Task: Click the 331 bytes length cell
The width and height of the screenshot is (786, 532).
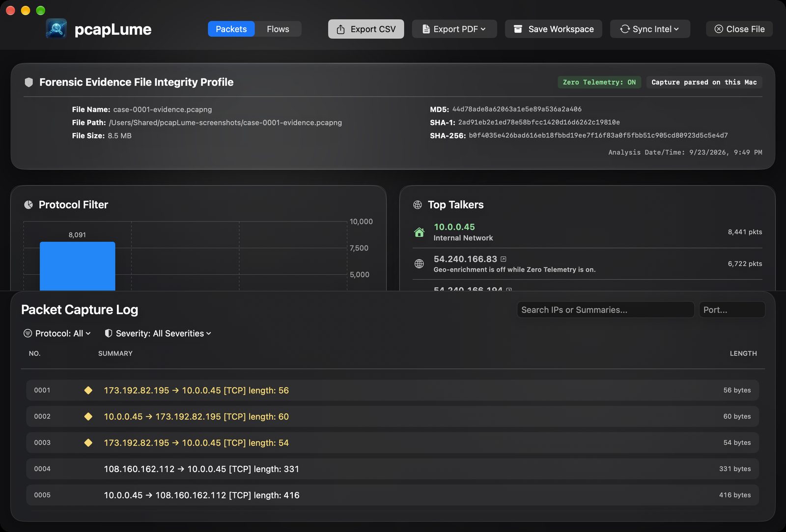Action: click(735, 469)
